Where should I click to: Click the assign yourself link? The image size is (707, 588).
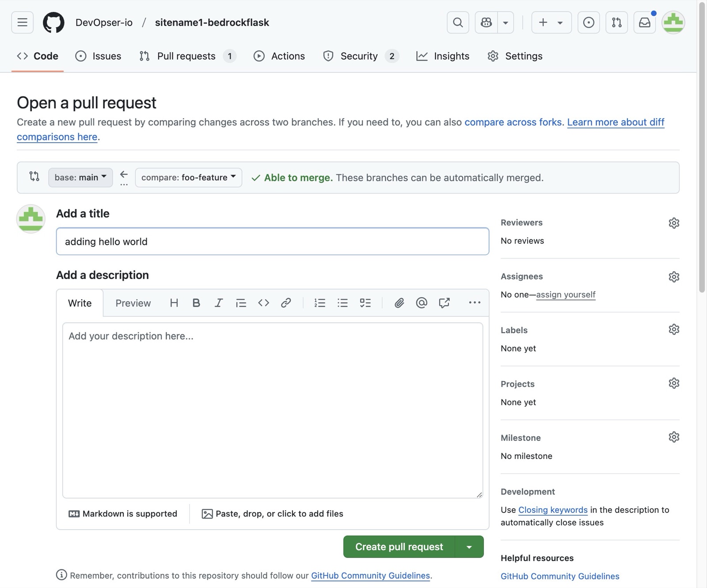(x=566, y=295)
